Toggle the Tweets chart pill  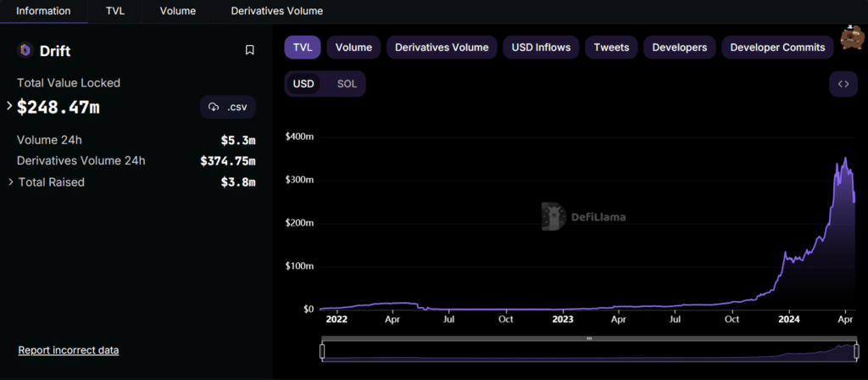pos(611,47)
